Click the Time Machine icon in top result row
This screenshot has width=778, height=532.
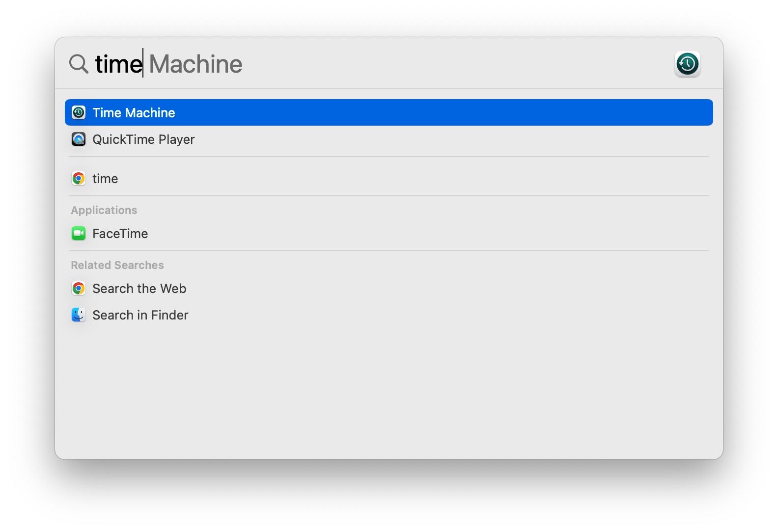coord(79,112)
